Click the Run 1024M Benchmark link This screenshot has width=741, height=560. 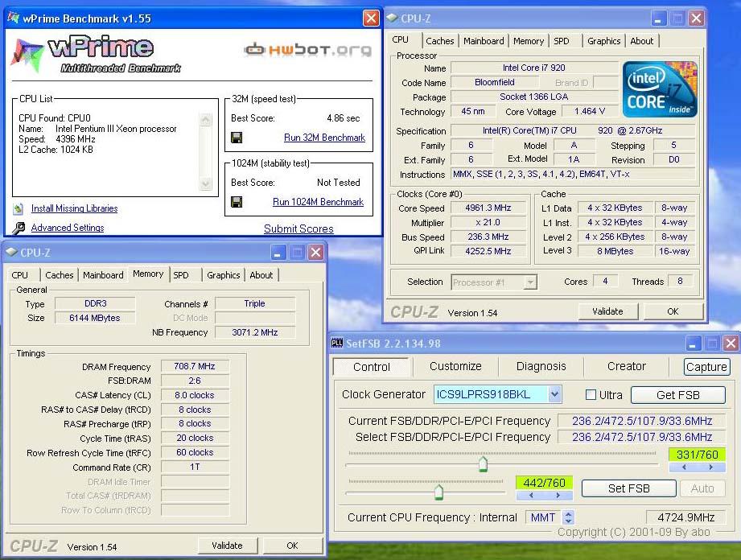click(x=318, y=202)
